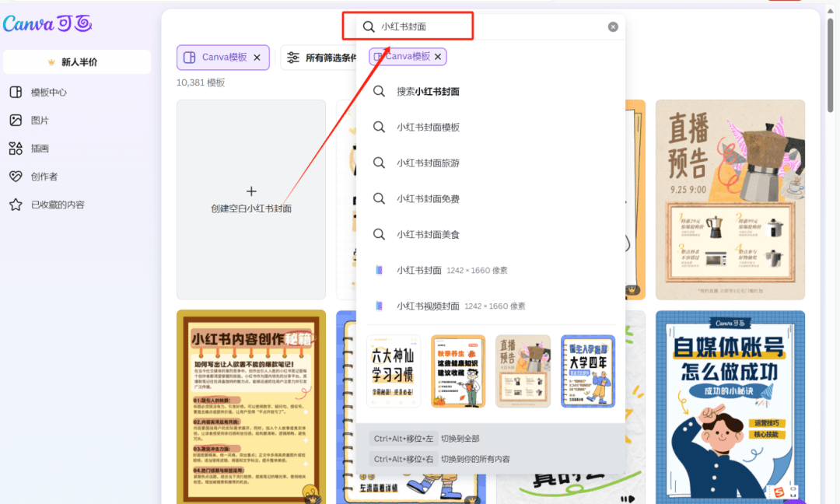The width and height of the screenshot is (840, 504).
Task: Click the 模板中心 sidebar icon
Action: (x=16, y=92)
